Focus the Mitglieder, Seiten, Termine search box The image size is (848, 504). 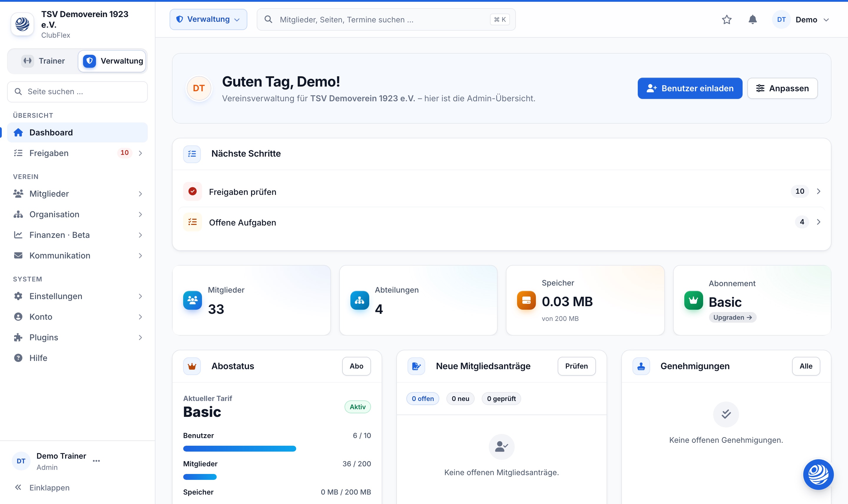tap(386, 20)
